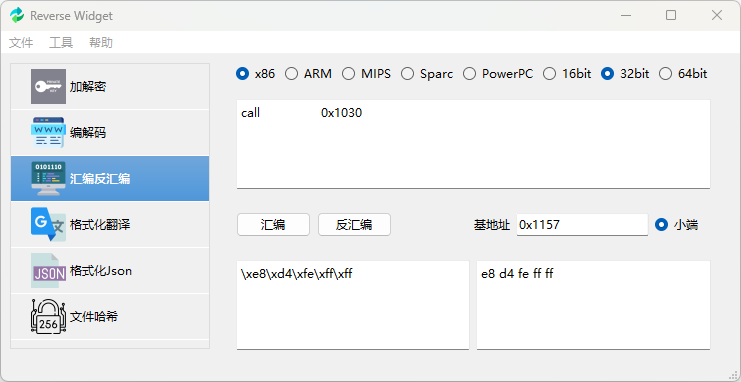Open the 帮助 menu

click(x=101, y=43)
